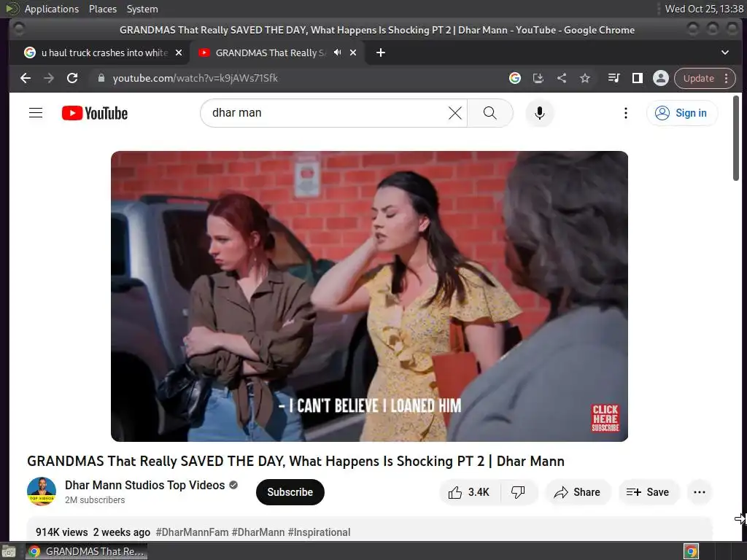The height and width of the screenshot is (560, 747).
Task: Select GRANDMAS That Re... taskbar window button
Action: pos(87,551)
